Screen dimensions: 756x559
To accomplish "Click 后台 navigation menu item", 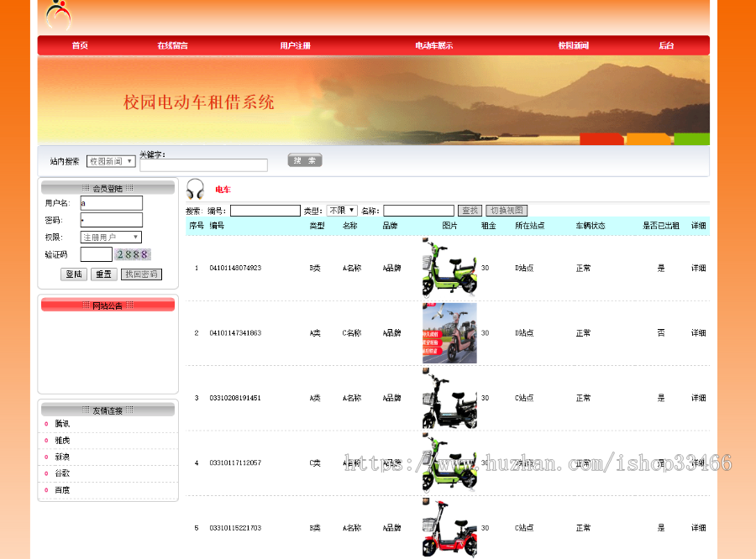I will click(666, 45).
